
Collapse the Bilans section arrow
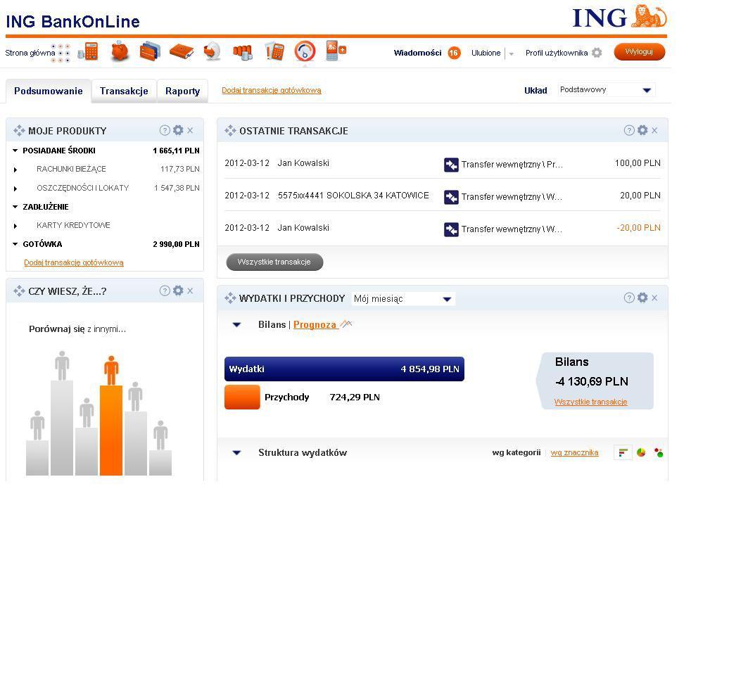coord(236,325)
